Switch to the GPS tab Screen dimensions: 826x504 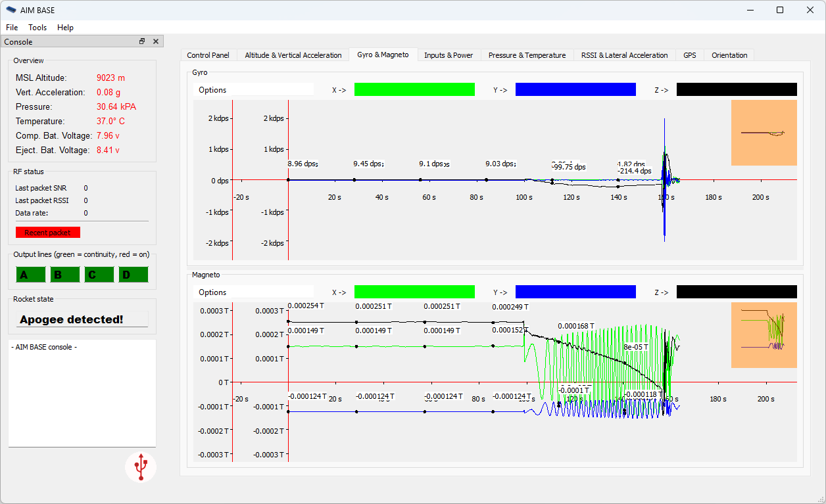point(689,55)
